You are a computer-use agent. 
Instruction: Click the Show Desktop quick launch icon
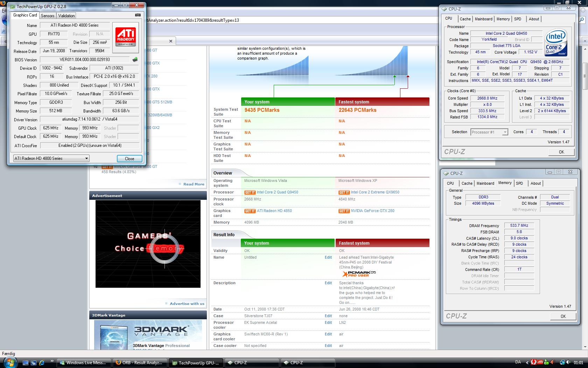pos(26,363)
